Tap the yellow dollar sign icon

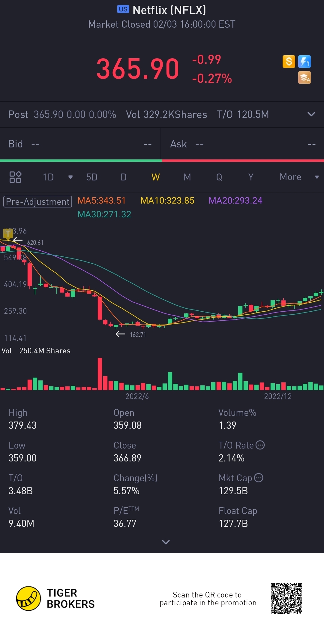[289, 62]
